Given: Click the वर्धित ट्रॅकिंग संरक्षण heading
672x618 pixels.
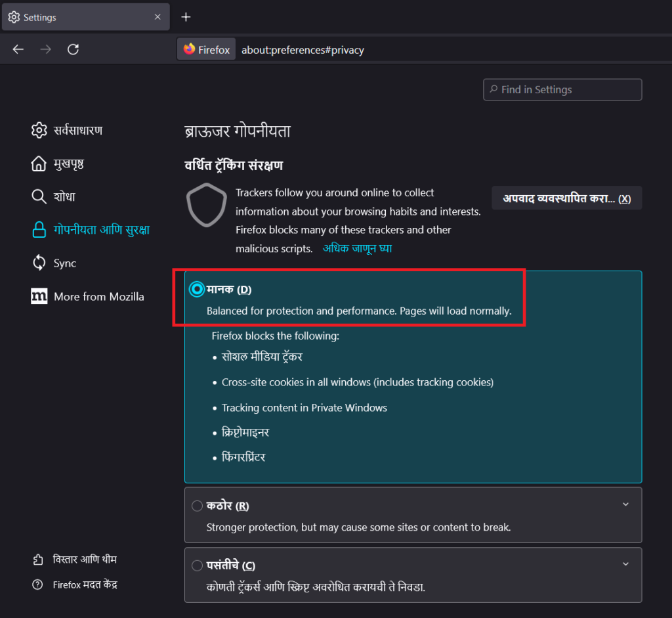Looking at the screenshot, I should point(234,166).
